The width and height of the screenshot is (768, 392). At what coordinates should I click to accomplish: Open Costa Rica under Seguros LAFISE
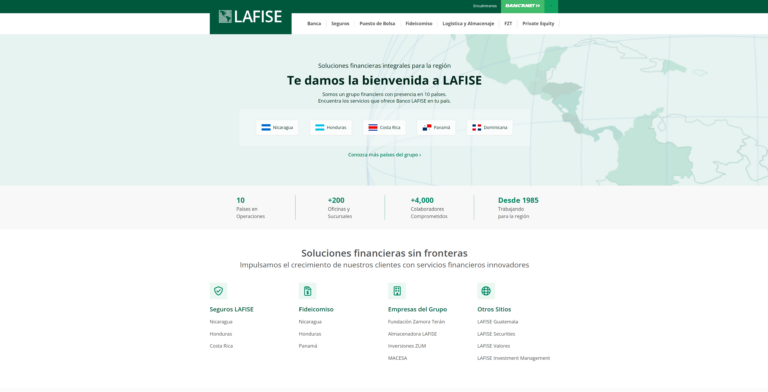pos(221,346)
